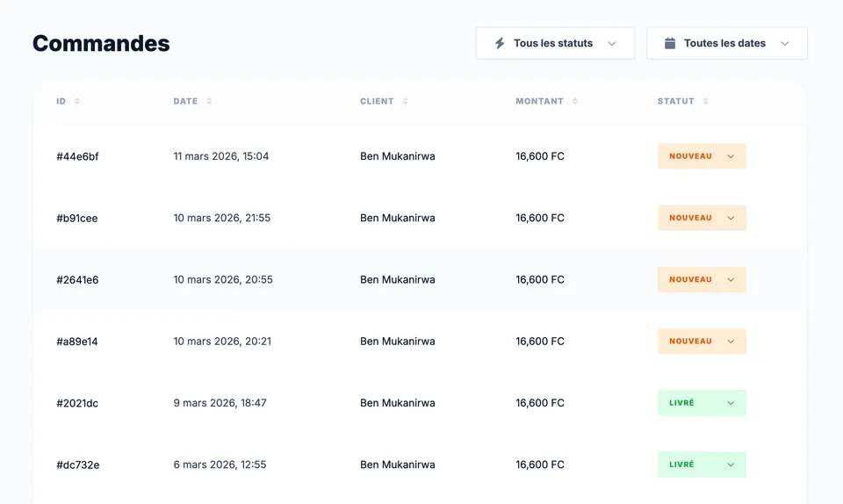Click client name in row #2021dc
This screenshot has width=843, height=504.
(x=398, y=403)
